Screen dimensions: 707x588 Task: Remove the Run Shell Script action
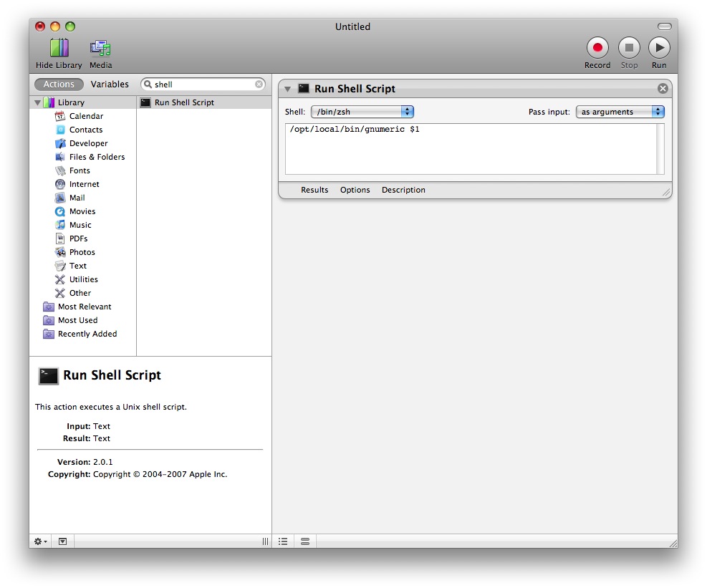point(663,88)
